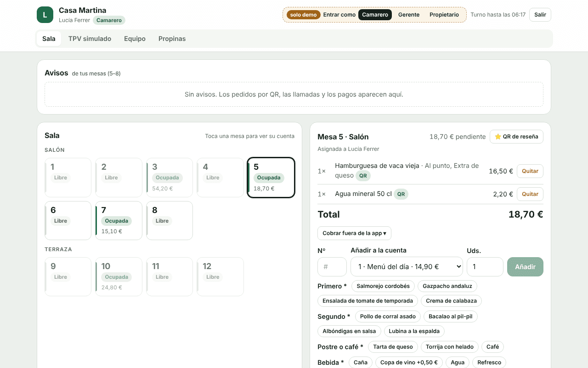Image resolution: width=588 pixels, height=368 pixels.
Task: Click the QR tag on Agua mineral line
Action: (x=401, y=194)
